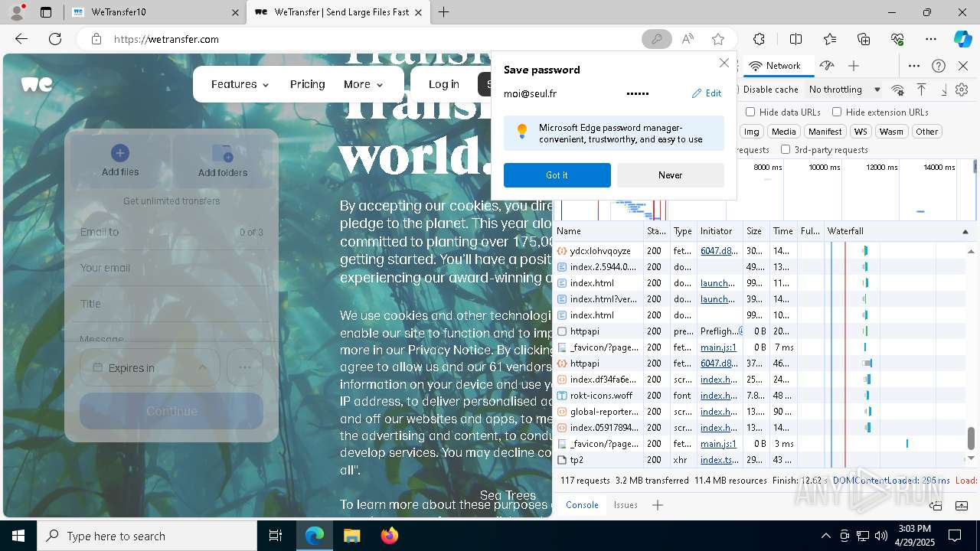
Task: Open the Extensions puzzle icon
Action: coord(759,39)
